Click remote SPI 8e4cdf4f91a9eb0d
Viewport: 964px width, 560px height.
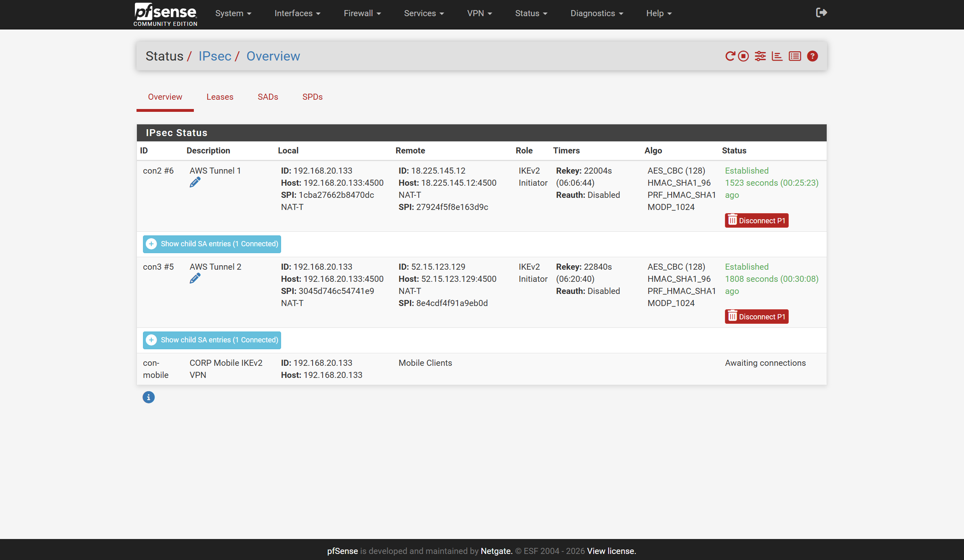(452, 303)
